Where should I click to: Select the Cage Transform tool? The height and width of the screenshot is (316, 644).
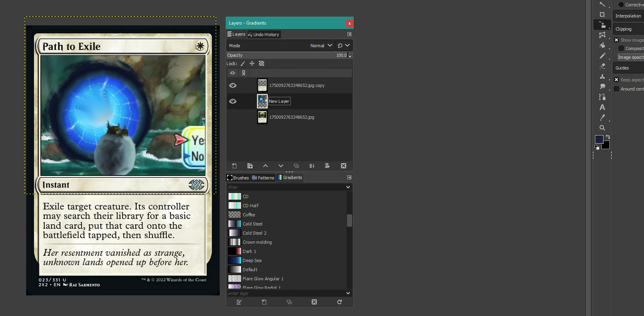(602, 35)
